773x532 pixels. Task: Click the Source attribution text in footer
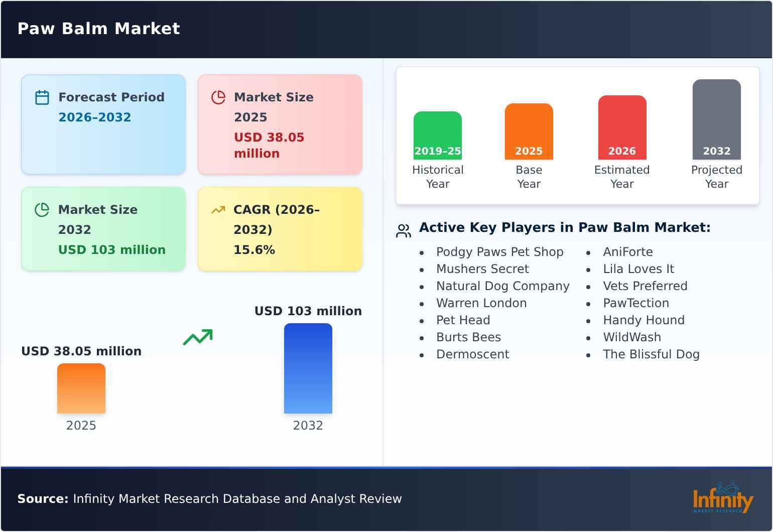pos(209,499)
